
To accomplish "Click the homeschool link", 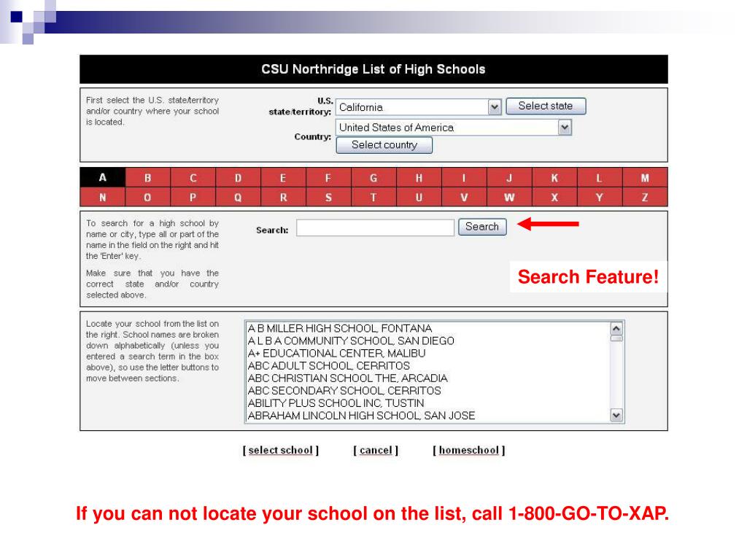I will 469,450.
